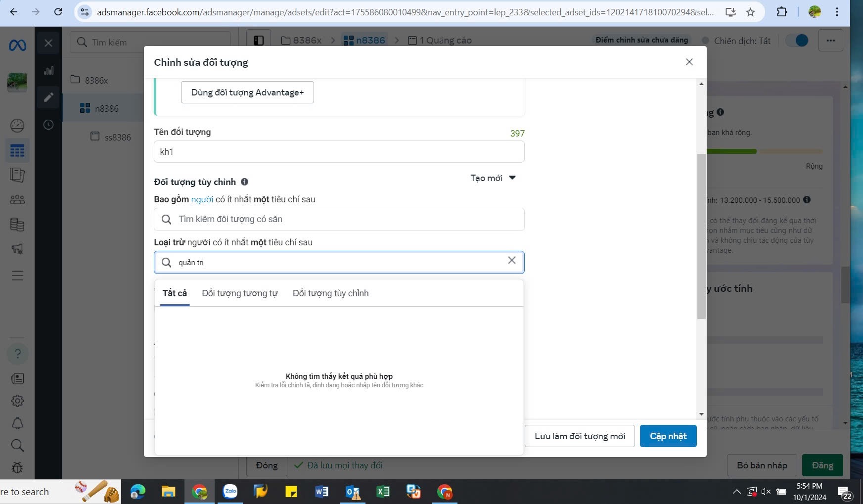Click the megaphone advertising icon
Image resolution: width=863 pixels, height=504 pixels.
click(17, 249)
